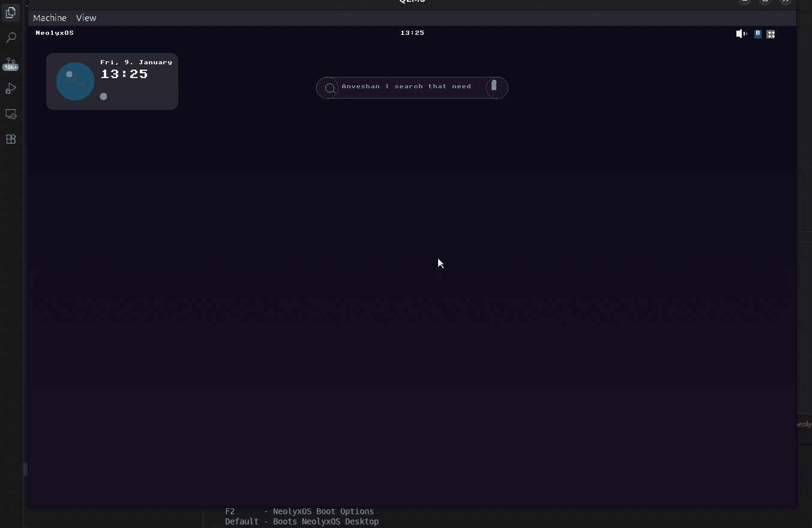Screen dimensions: 812x528
Task: Click the gray dot in the clock widget
Action: coord(103,96)
